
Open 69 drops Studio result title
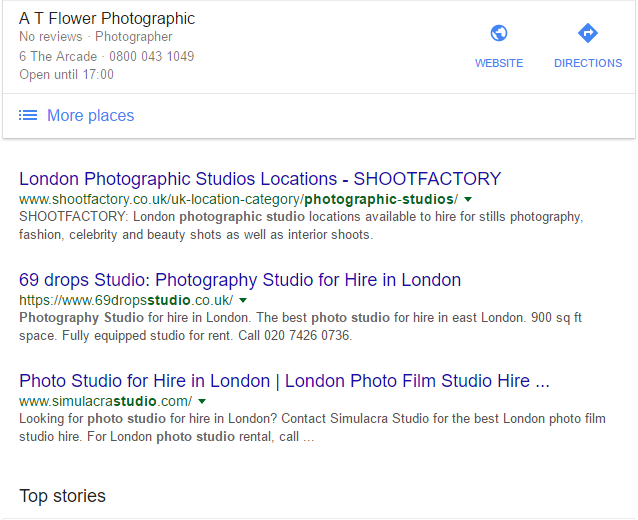point(240,280)
